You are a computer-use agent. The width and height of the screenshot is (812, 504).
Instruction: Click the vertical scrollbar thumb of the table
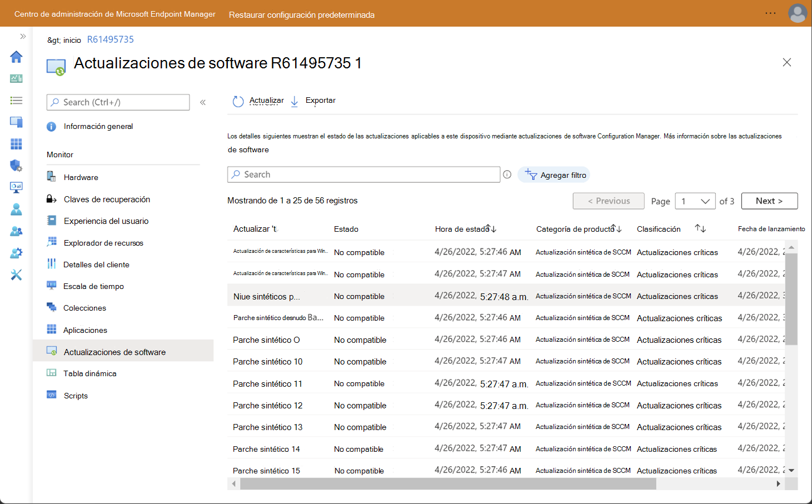coord(791,298)
